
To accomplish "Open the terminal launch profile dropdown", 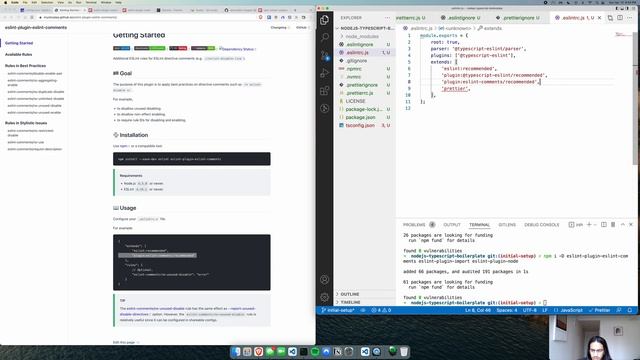I will click(x=595, y=224).
